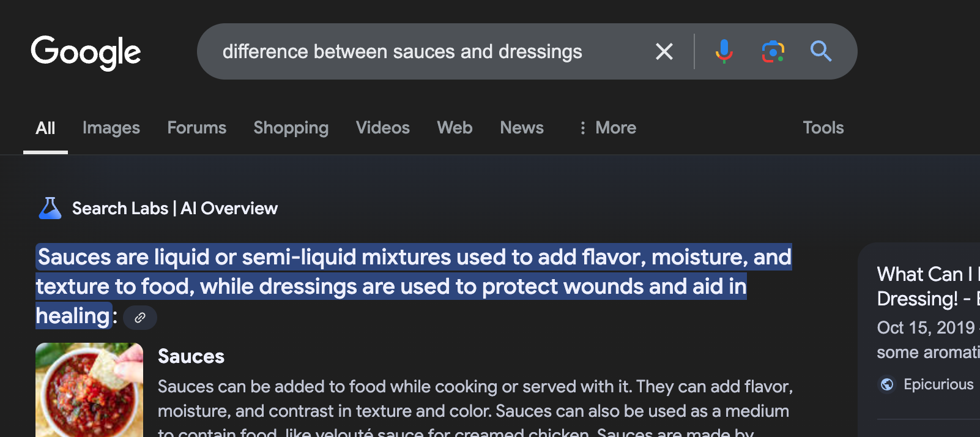
Task: Open the Tools options
Action: 823,127
